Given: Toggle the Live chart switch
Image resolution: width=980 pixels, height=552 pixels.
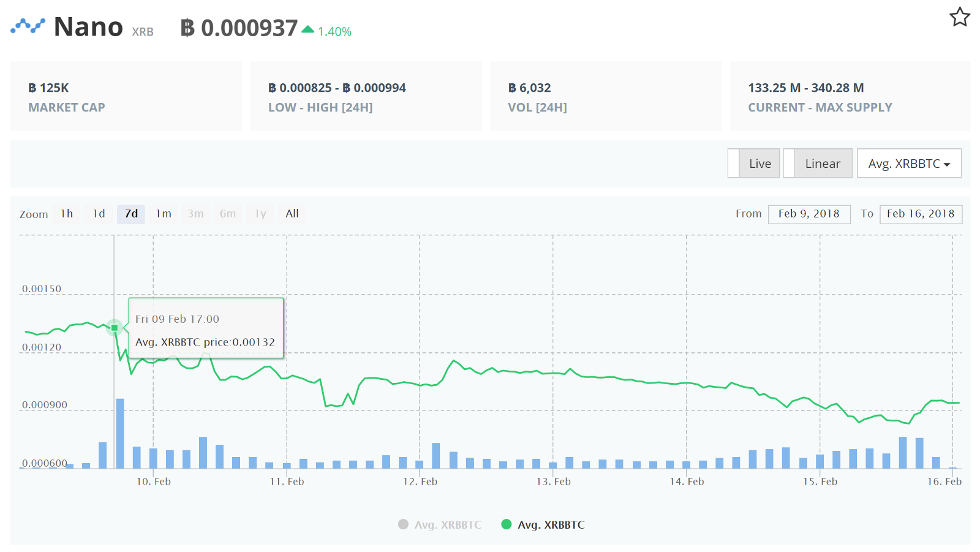Looking at the screenshot, I should pyautogui.click(x=753, y=164).
